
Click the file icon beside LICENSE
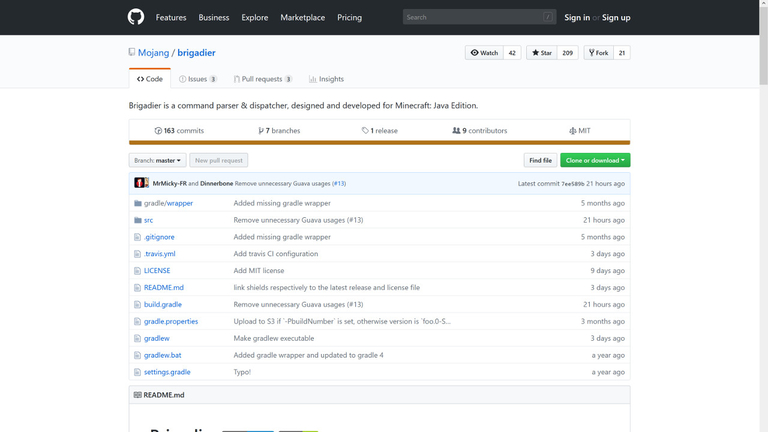point(138,271)
